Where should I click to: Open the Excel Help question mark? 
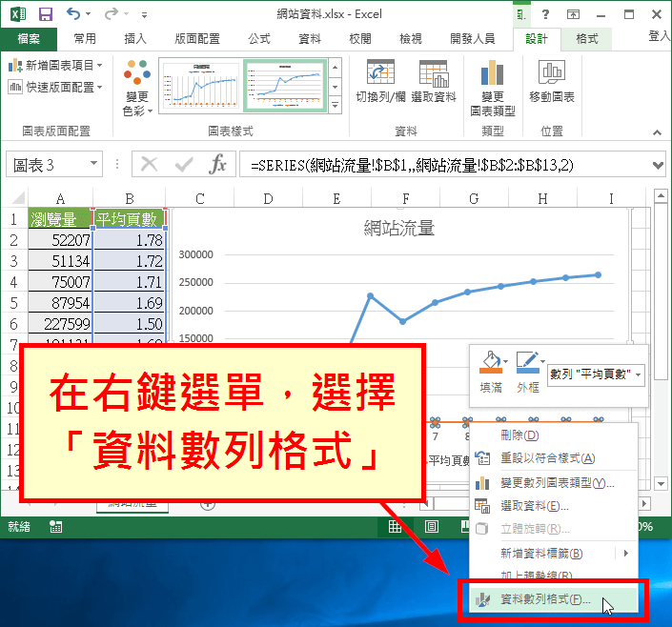545,14
